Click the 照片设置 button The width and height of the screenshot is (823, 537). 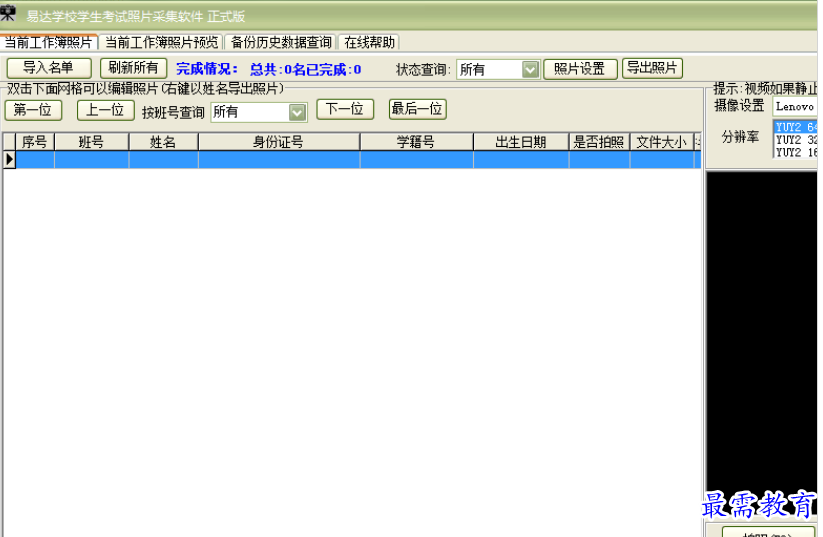click(x=580, y=69)
